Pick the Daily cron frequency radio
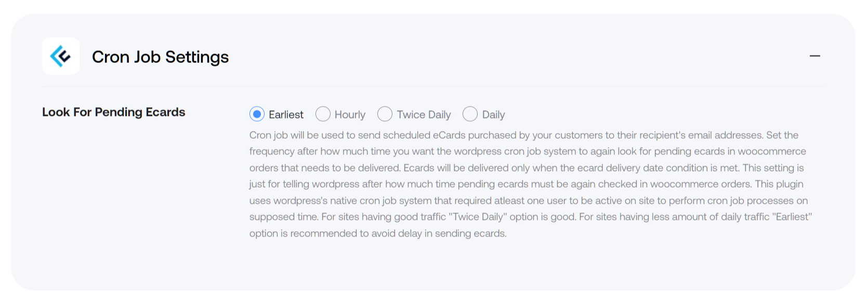Screen dimensions: 868x301 tap(470, 114)
